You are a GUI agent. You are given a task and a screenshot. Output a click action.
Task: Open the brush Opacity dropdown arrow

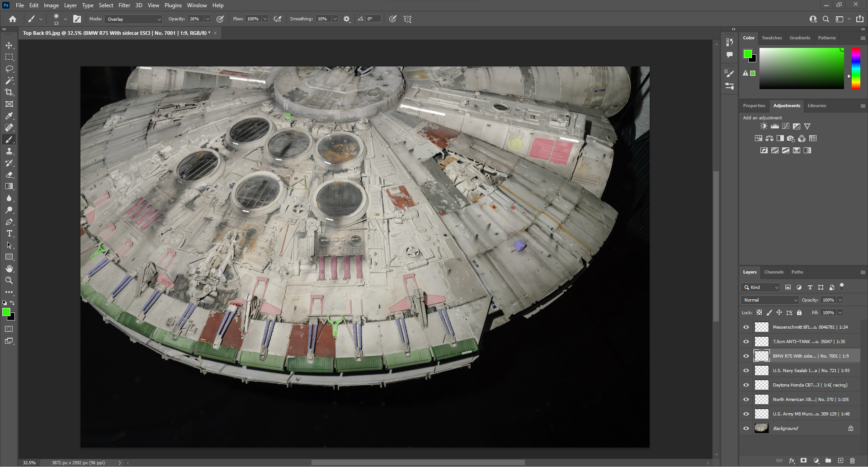point(208,19)
